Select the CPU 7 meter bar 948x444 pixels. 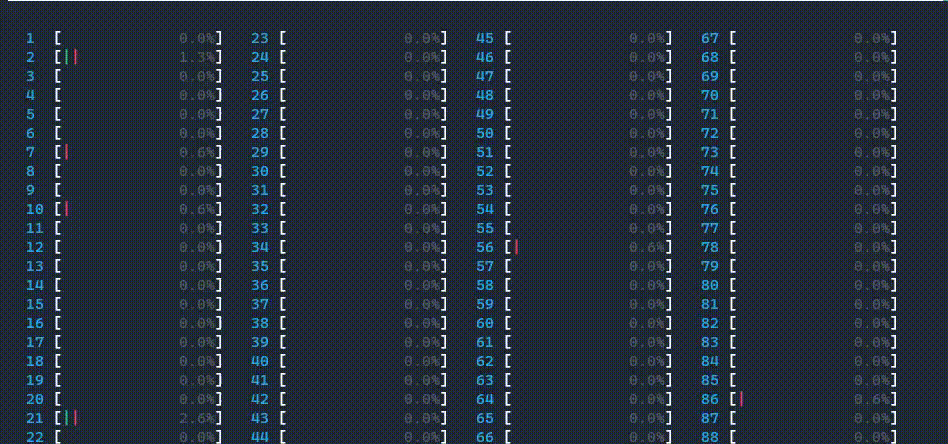click(138, 152)
